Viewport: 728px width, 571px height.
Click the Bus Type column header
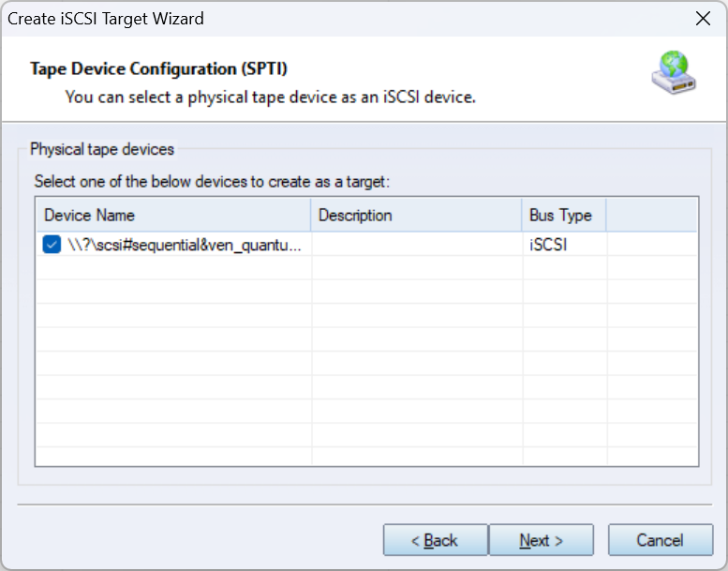coord(563,215)
